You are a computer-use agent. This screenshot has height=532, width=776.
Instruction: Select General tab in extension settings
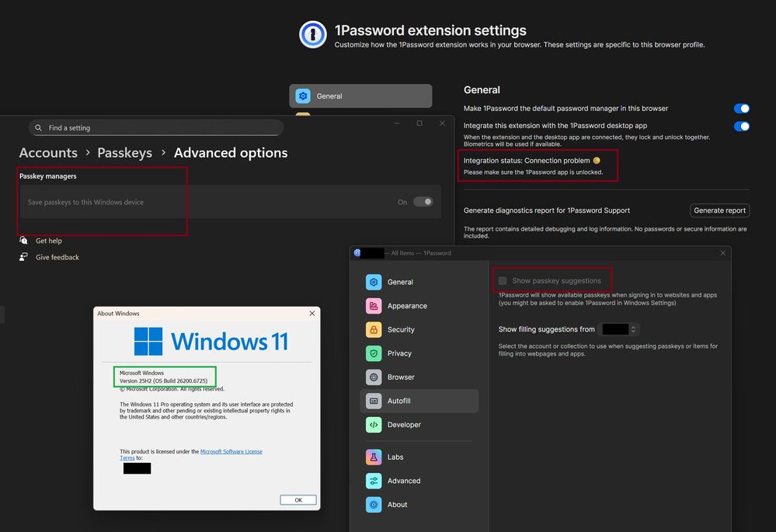360,96
